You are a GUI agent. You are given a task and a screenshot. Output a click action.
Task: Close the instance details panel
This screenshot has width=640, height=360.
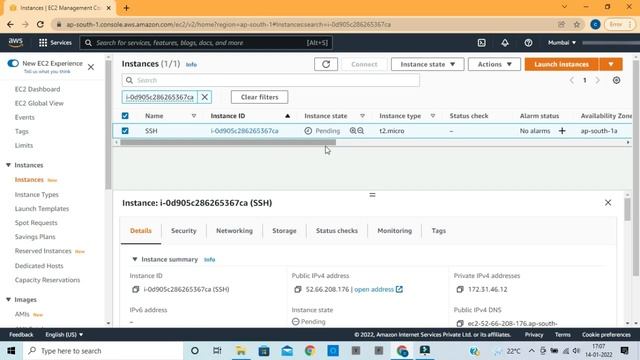click(608, 202)
